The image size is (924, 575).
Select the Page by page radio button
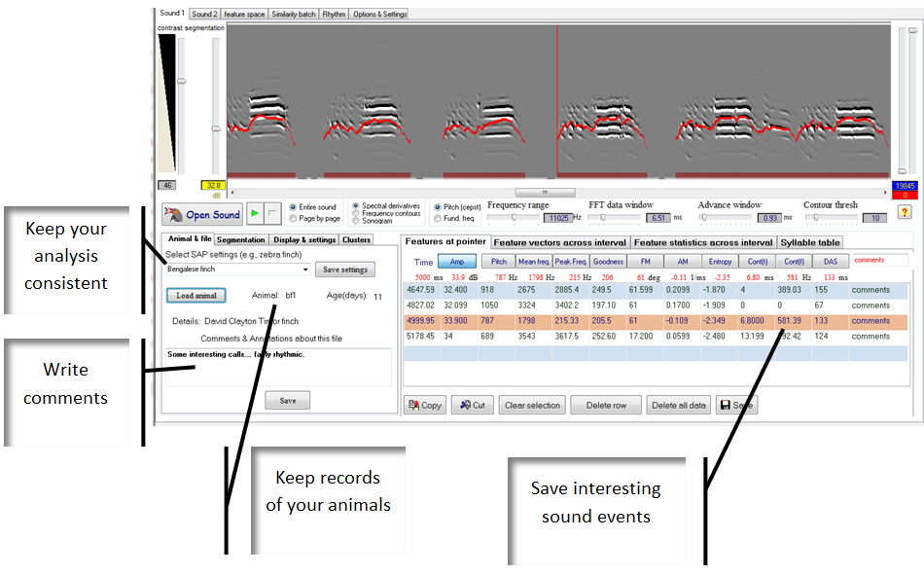click(292, 219)
